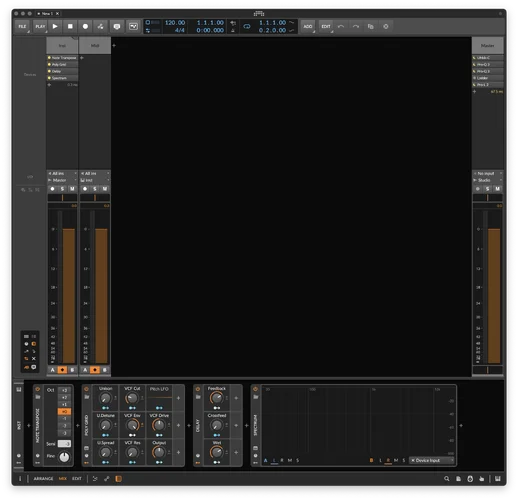Open the Master track 'Studio' output chooser

pos(488,180)
